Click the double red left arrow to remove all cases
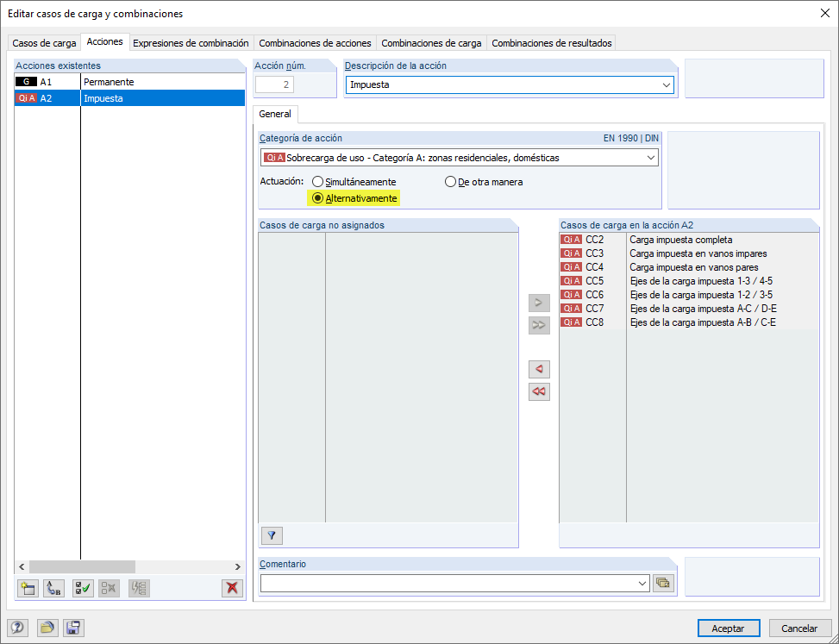This screenshot has width=839, height=644. (539, 391)
